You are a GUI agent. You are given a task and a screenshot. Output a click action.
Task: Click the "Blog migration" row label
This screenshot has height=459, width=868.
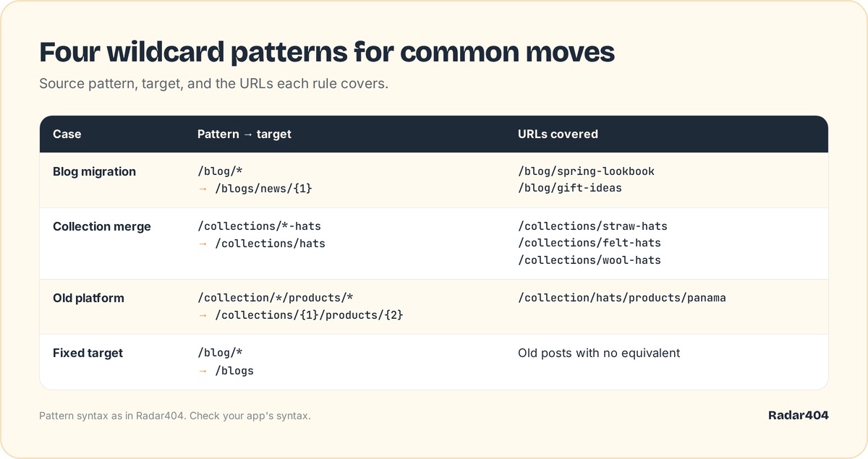[94, 172]
